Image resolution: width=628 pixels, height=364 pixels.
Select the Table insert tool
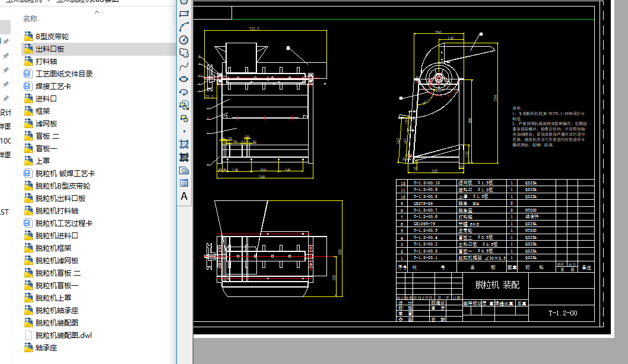184,183
